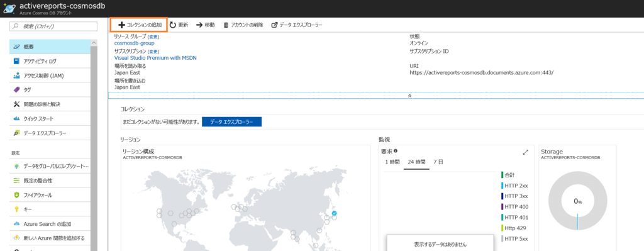Open アクセス制御 (IAM) menu item
The image size is (644, 251).
pos(50,75)
